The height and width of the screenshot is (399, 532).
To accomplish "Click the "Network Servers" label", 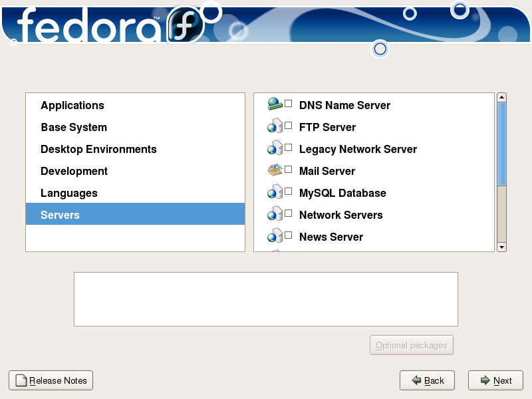I will tap(341, 215).
